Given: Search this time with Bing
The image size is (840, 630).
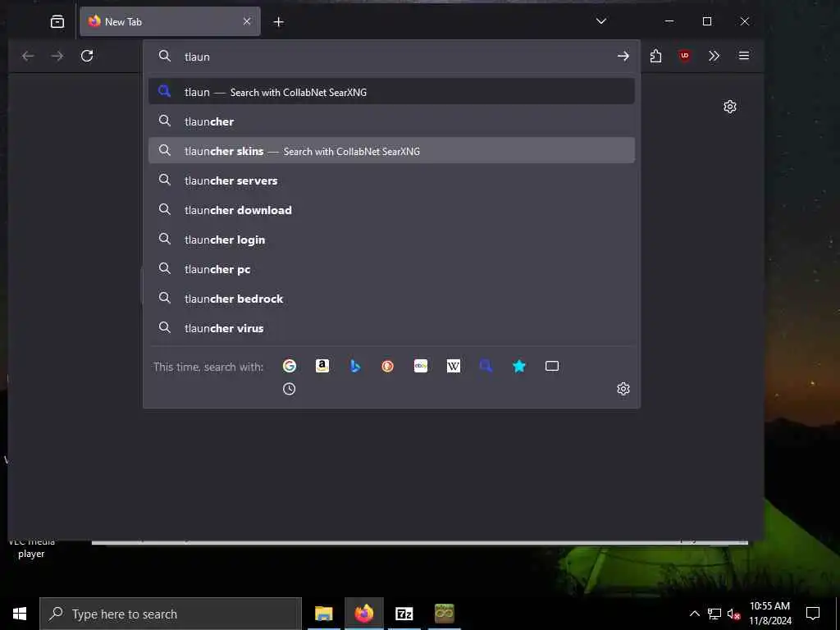Looking at the screenshot, I should [354, 366].
